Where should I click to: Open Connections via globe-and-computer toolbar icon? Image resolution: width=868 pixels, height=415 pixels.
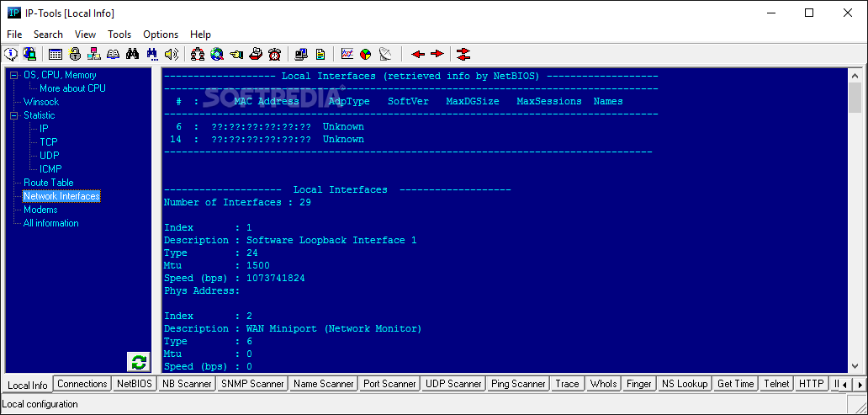pyautogui.click(x=29, y=54)
